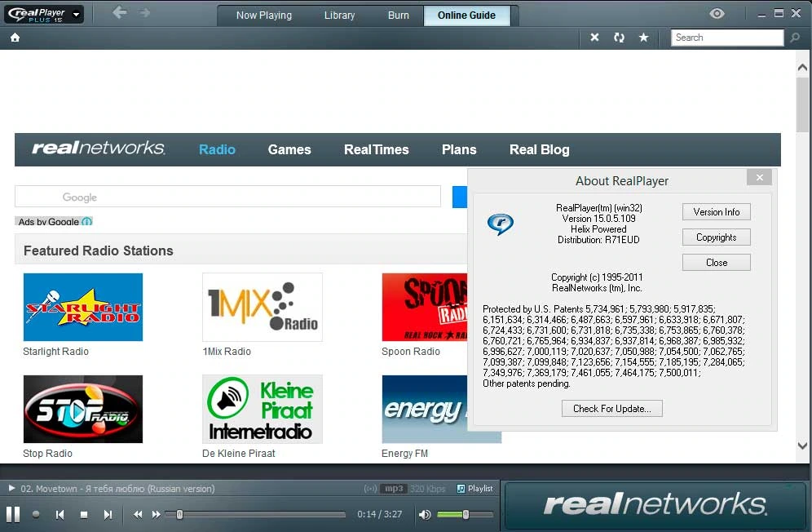Screen dimensions: 812x532
Task: Open the De Kleine Piraat logo
Action: 263,409
